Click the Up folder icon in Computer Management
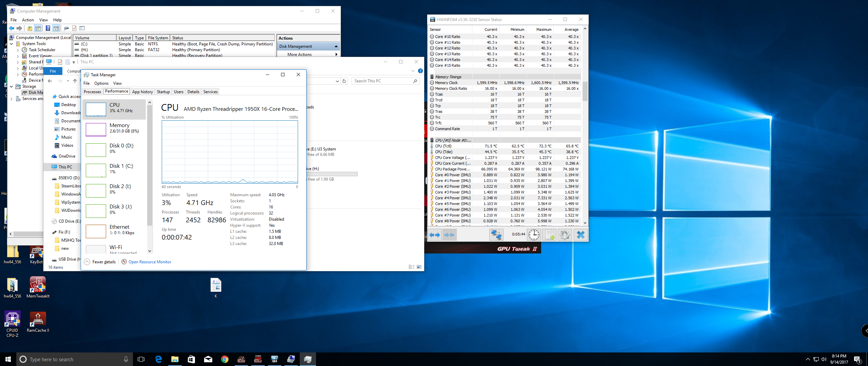Screen dimensions: 868x366 click(30, 28)
